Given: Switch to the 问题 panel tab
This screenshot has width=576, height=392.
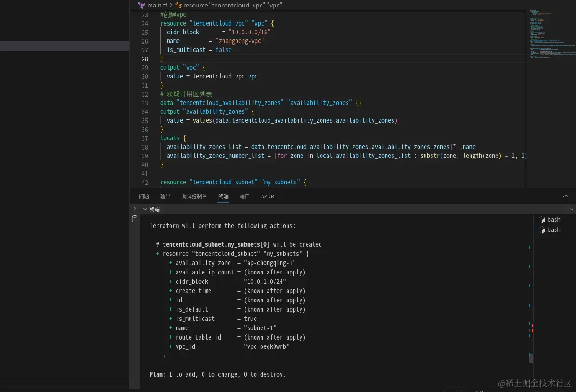Looking at the screenshot, I should coord(144,196).
